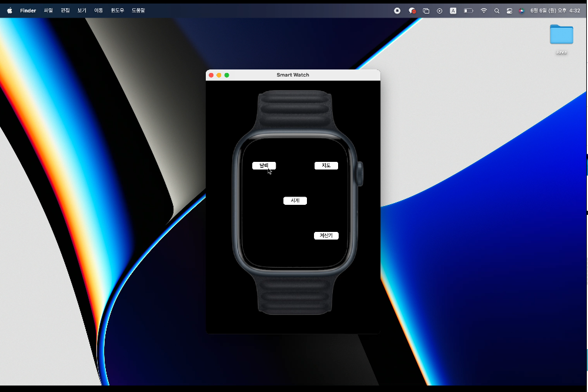
Task: Select the 'A' input source icon
Action: 453,10
